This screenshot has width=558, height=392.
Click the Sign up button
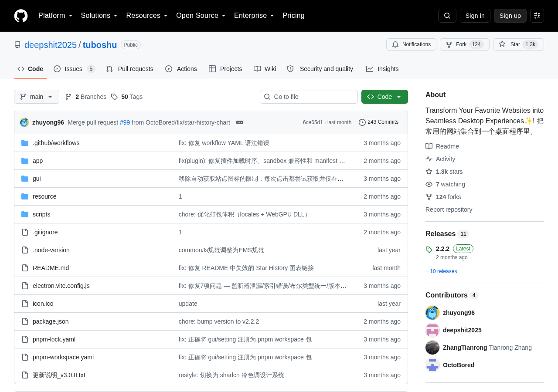tap(510, 16)
